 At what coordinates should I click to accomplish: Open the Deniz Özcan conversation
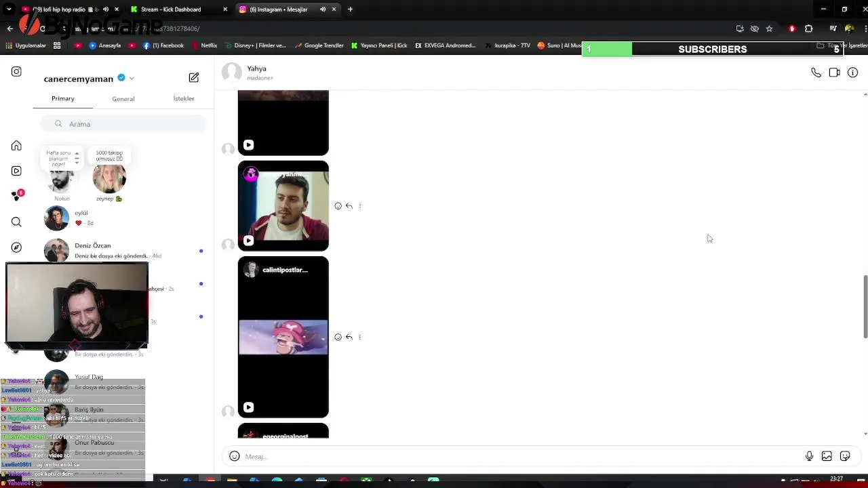pos(122,250)
